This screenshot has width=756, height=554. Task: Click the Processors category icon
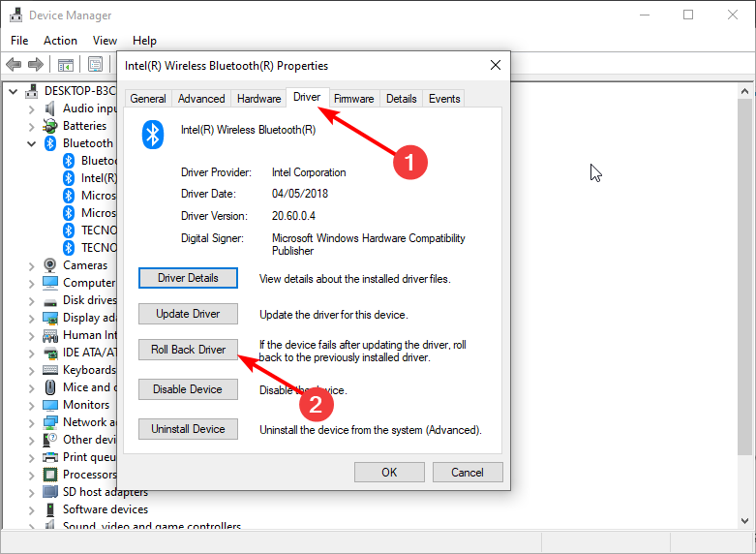[x=50, y=475]
